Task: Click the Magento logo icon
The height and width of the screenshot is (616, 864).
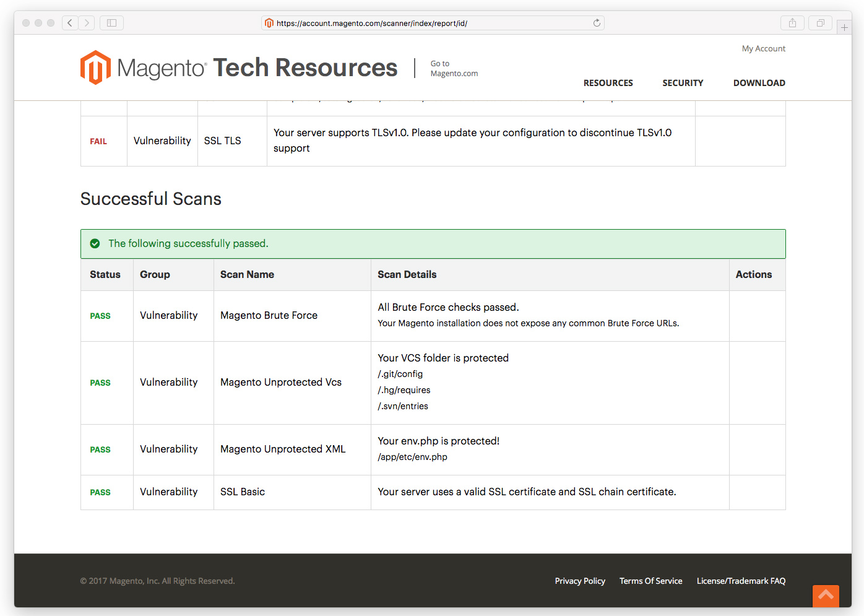Action: (95, 67)
